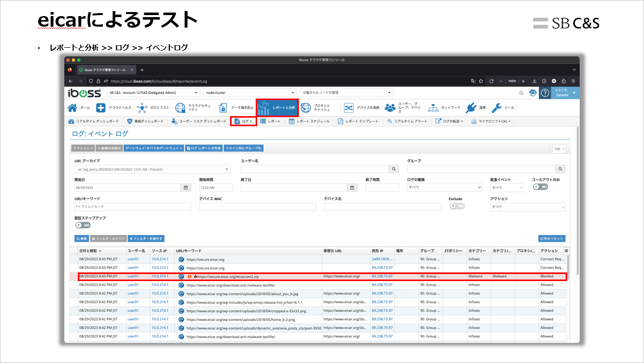
Task: Click the search magnifier in iboss header
Action: point(521,93)
